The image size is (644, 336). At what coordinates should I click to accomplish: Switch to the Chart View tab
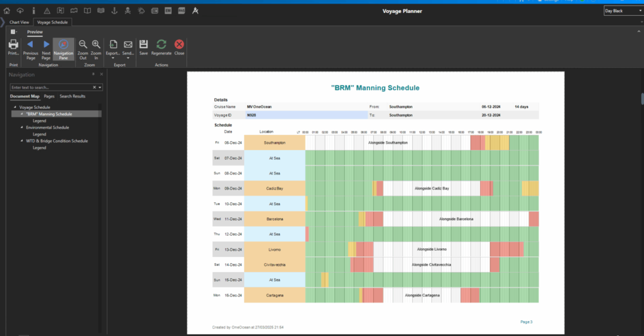(x=19, y=22)
